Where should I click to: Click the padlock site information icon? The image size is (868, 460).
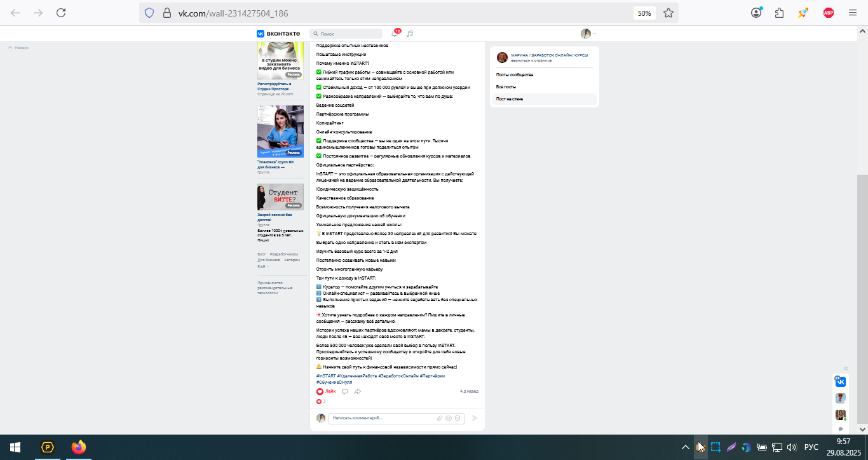coord(167,13)
